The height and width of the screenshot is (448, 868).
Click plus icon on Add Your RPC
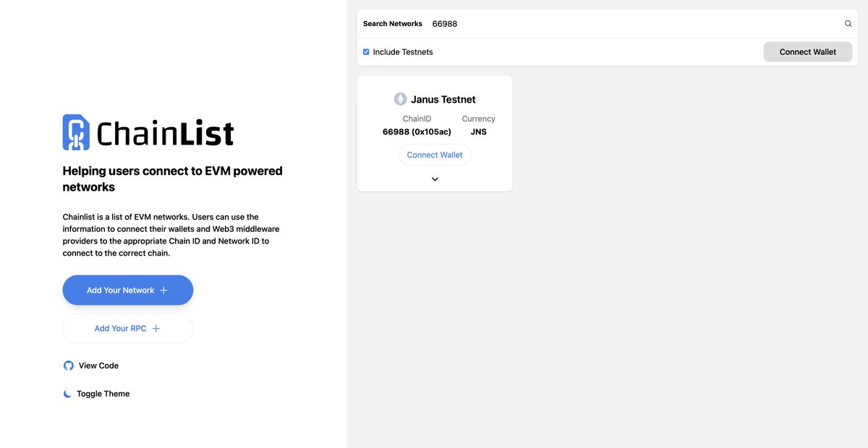(x=156, y=329)
